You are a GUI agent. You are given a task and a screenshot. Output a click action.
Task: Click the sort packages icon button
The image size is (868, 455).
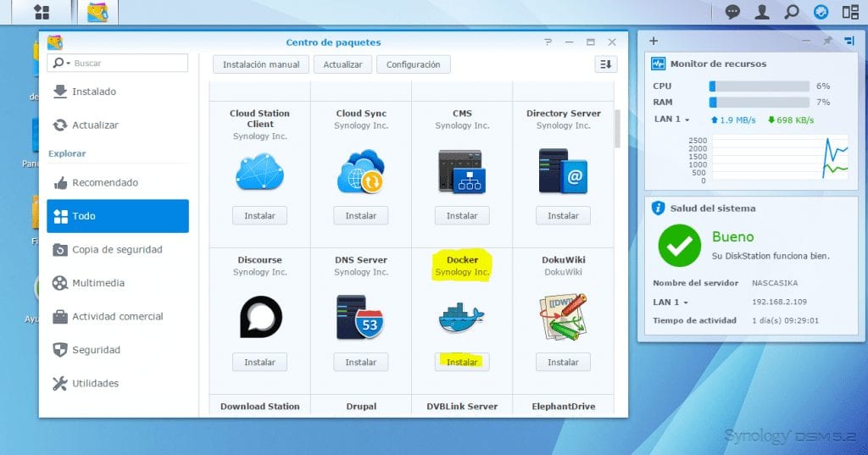coord(605,64)
